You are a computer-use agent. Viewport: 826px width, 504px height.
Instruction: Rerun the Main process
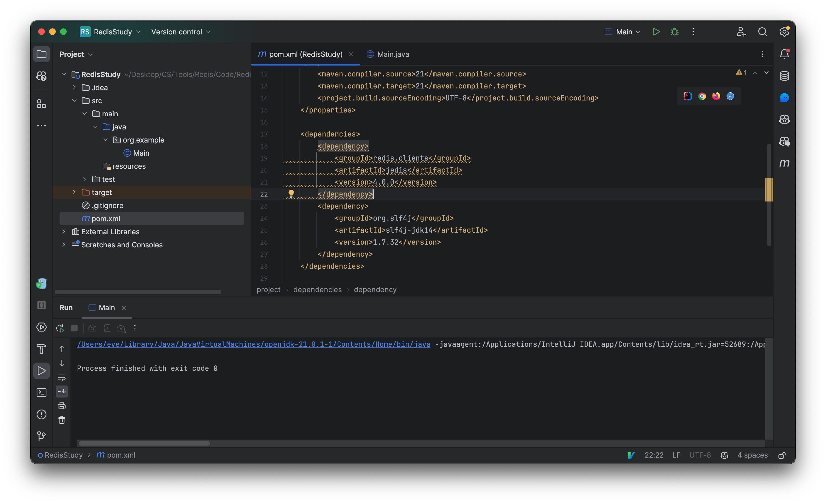[x=60, y=328]
